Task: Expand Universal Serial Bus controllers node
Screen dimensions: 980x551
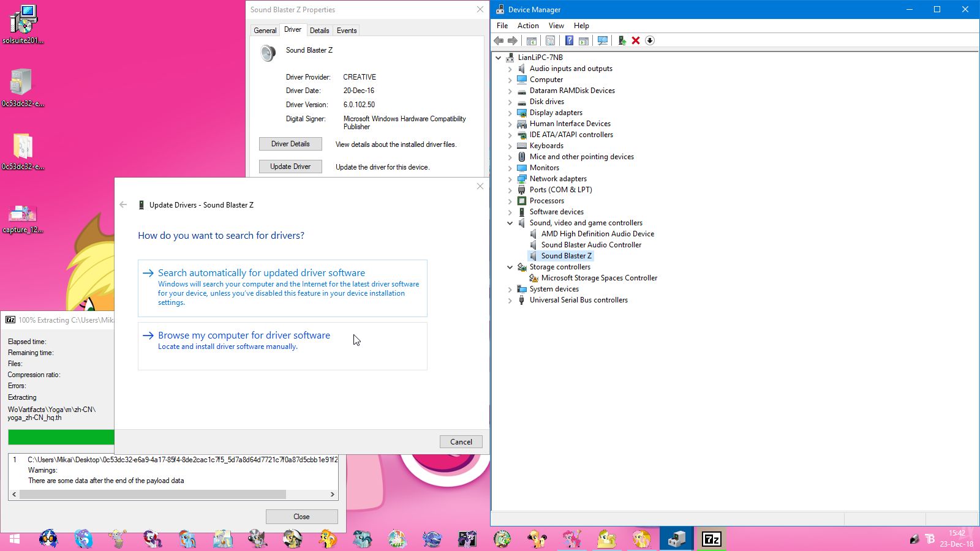Action: pos(510,301)
